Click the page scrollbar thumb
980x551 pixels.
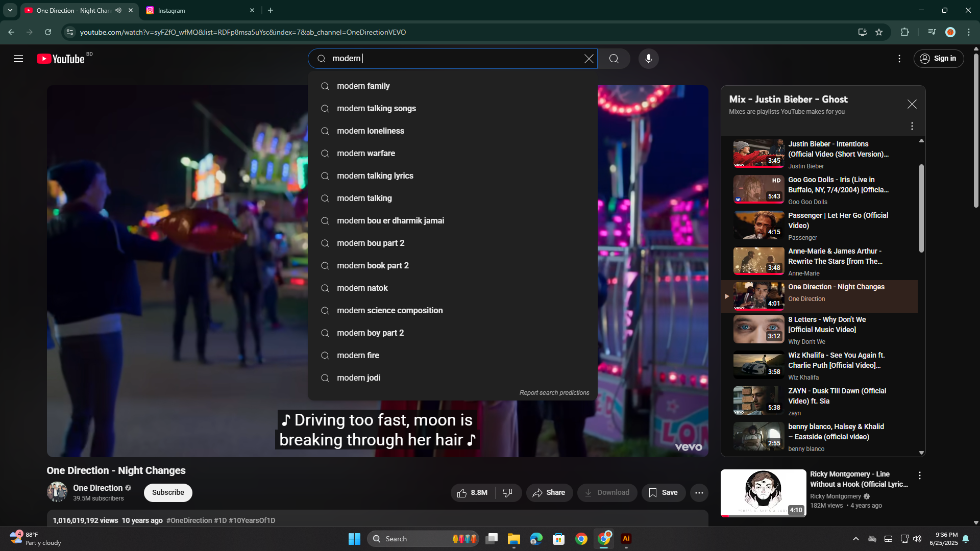[976, 130]
